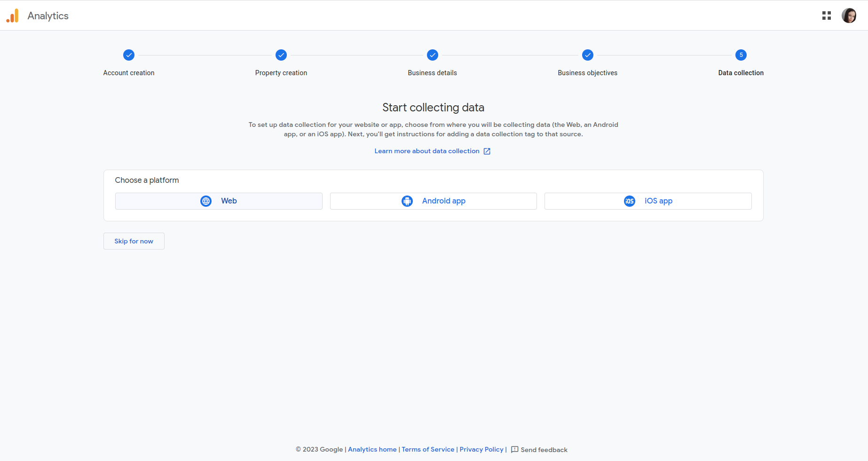Open the Analytics home footer link
This screenshot has width=868, height=461.
tap(372, 449)
